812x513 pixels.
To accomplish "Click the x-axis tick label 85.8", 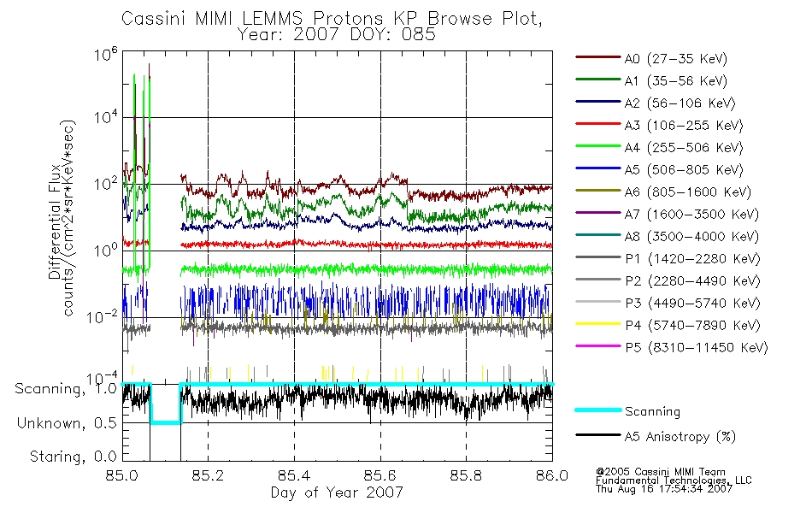I will 467,475.
